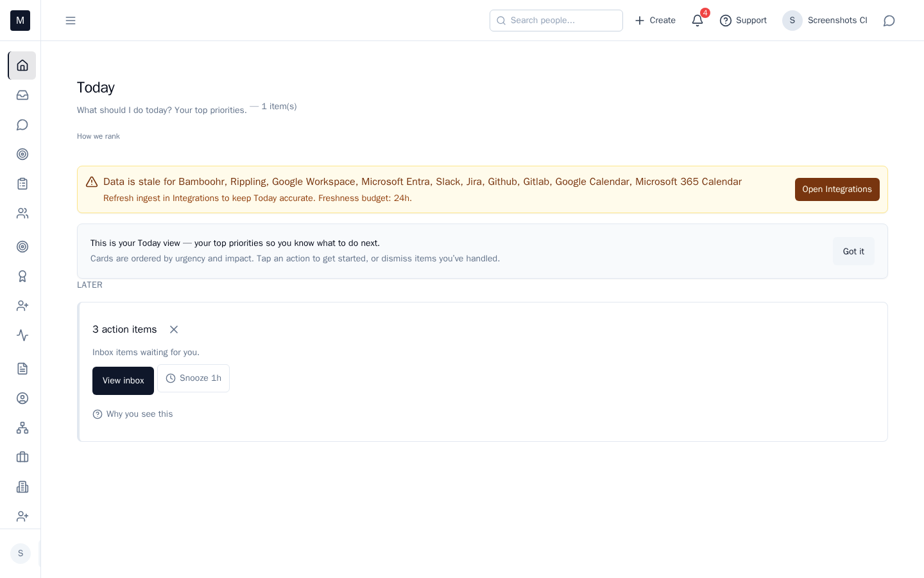
Task: Go to Home icon in sidebar
Action: (22, 66)
